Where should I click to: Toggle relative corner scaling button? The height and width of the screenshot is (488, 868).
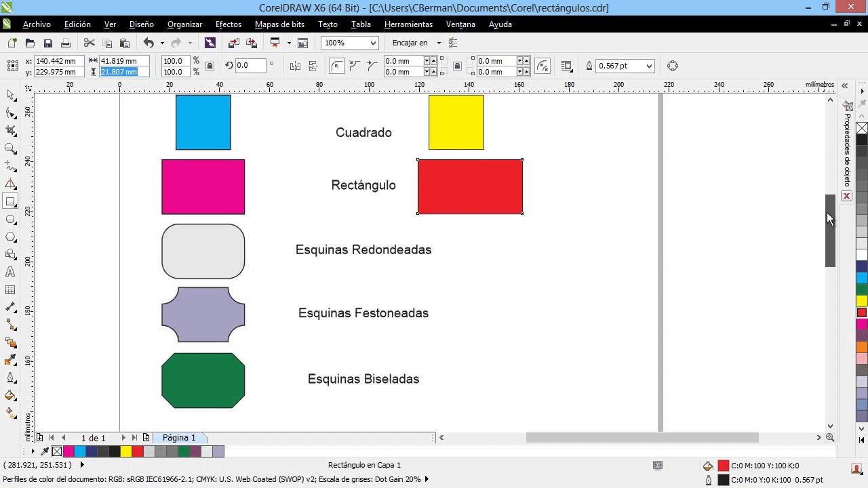pyautogui.click(x=542, y=66)
